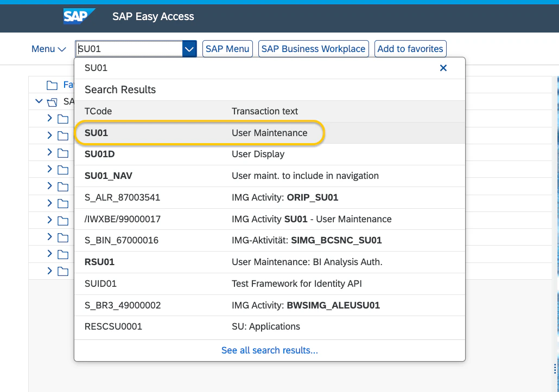Close the search results popup
The width and height of the screenshot is (559, 392).
click(443, 68)
